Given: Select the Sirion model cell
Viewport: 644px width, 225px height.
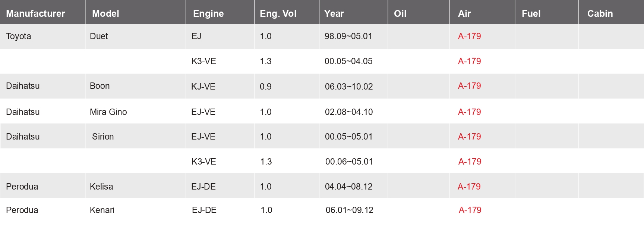Looking at the screenshot, I should tap(103, 137).
